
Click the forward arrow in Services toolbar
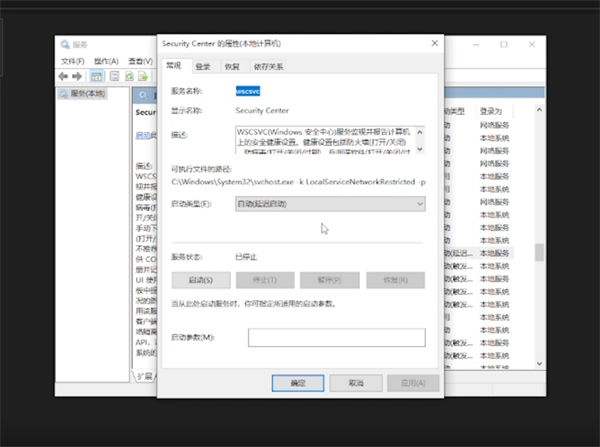[77, 76]
